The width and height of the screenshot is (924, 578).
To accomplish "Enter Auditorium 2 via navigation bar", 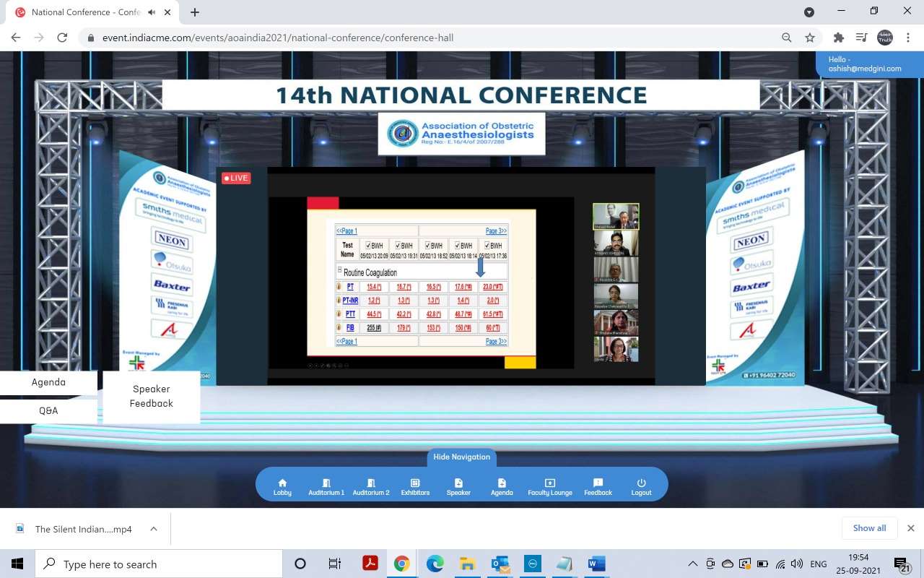I will coord(371,486).
